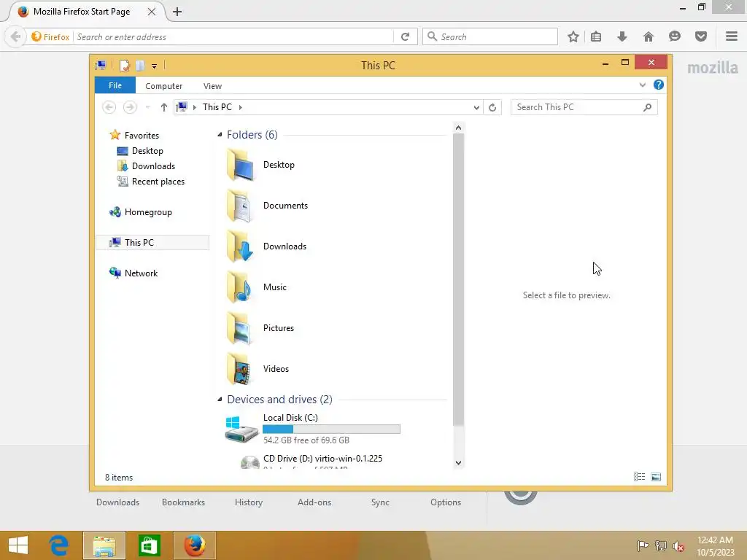
Task: Open Options on the Firefox start page
Action: point(446,502)
